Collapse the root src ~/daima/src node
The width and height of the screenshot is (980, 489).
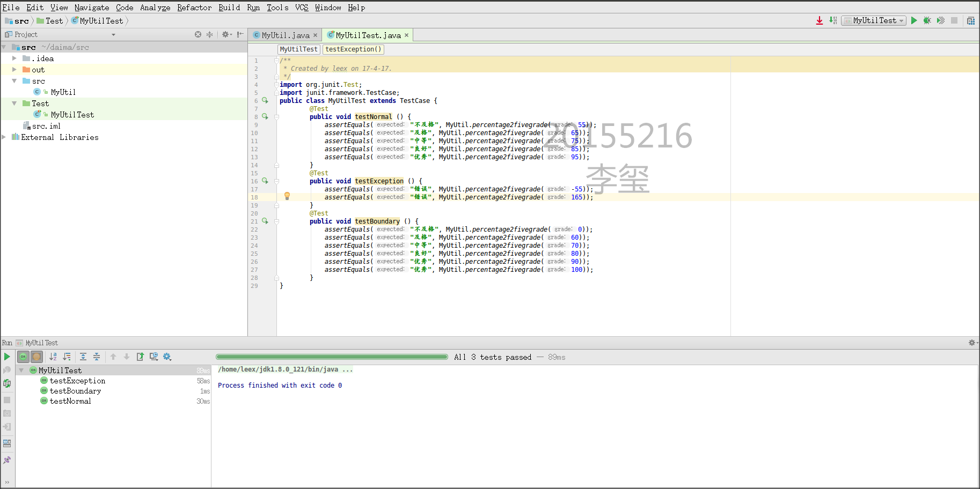pos(4,47)
